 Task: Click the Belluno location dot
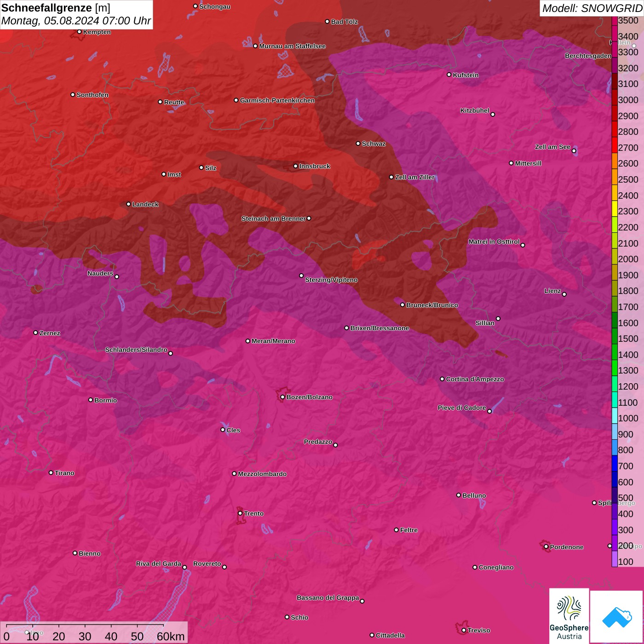(x=459, y=495)
